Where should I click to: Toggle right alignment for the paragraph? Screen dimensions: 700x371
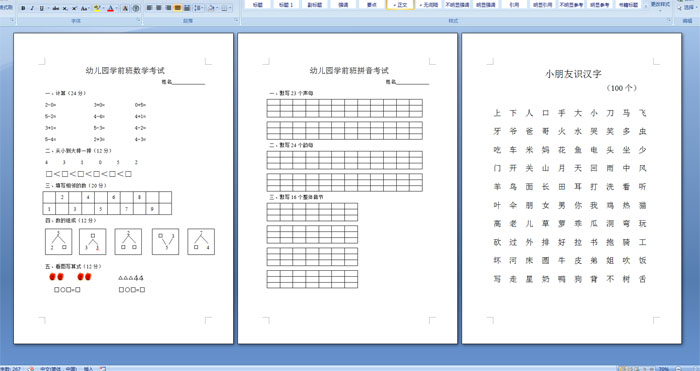168,8
